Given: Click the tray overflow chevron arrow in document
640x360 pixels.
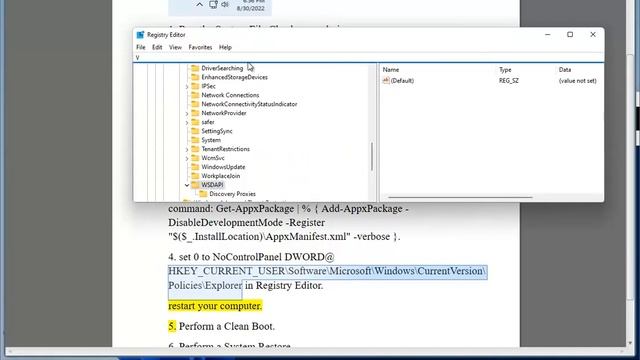Looking at the screenshot, I should coord(199,5).
